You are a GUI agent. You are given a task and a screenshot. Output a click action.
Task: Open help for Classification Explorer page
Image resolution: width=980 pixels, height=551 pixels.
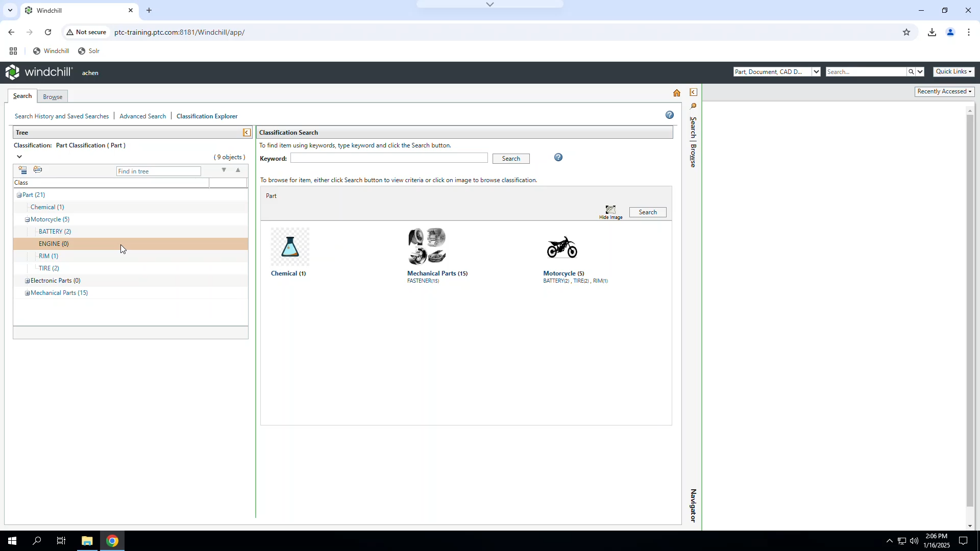click(669, 115)
